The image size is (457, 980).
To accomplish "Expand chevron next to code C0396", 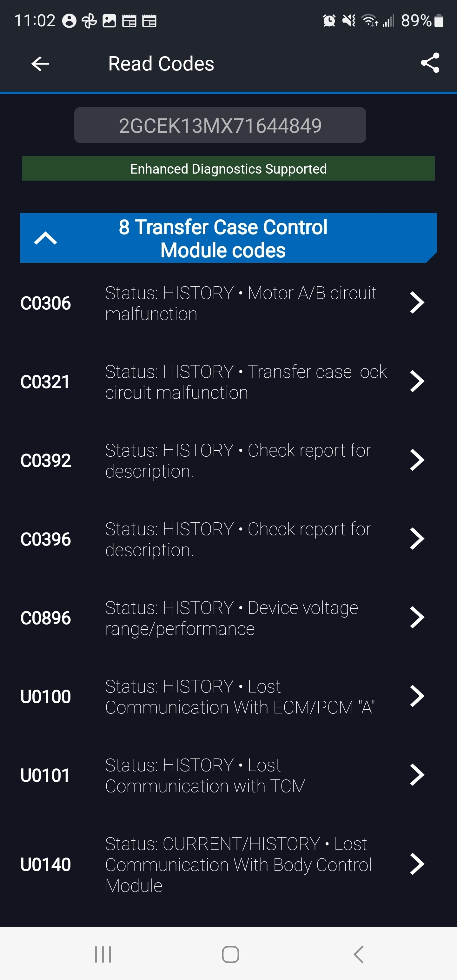I will (417, 539).
